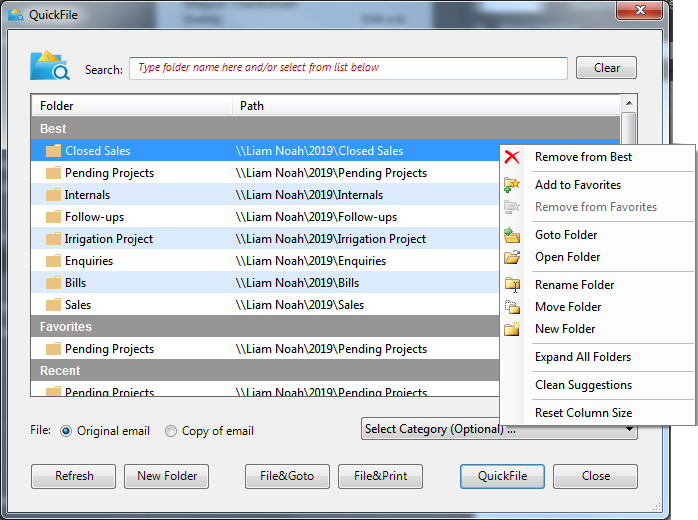The height and width of the screenshot is (520, 698).
Task: Click the New Folder sparkle icon in menu
Action: point(512,329)
